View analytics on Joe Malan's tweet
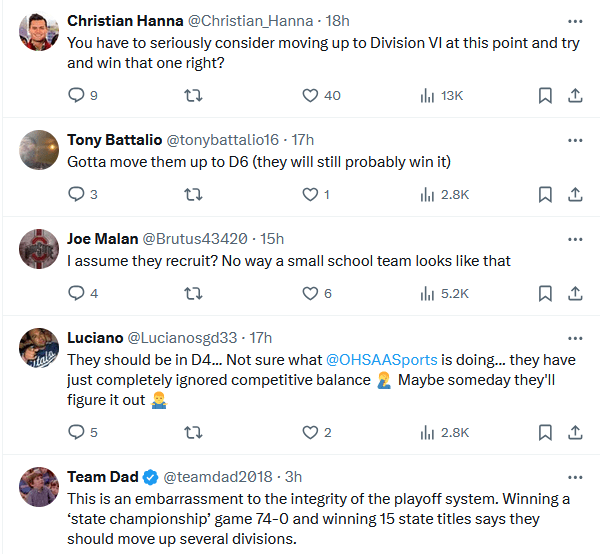Screen dimensions: 600x554 click(x=428, y=293)
